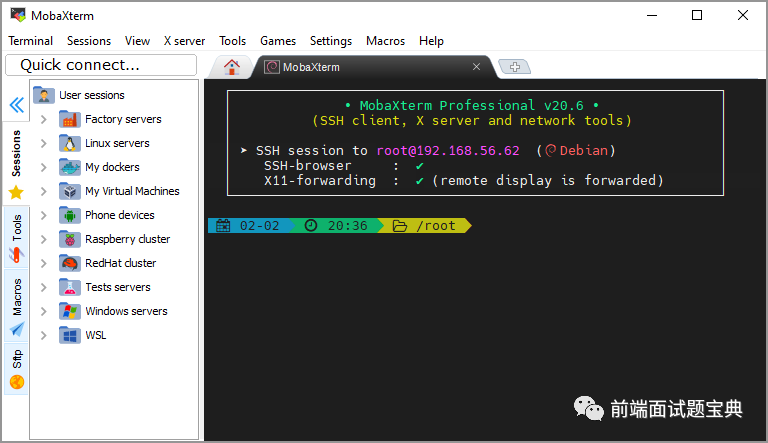Viewport: 768px width, 443px height.
Task: Click the My Virtual Machines cube icon
Action: tap(70, 191)
